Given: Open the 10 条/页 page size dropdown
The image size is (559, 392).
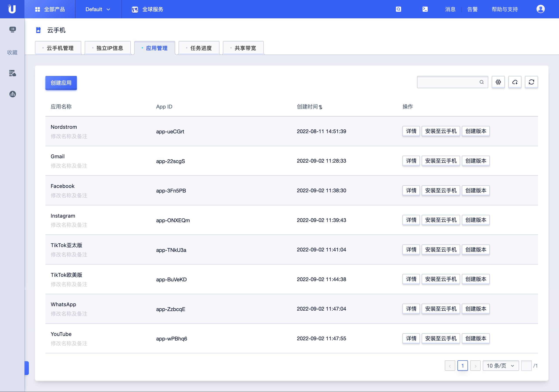Looking at the screenshot, I should coord(500,366).
